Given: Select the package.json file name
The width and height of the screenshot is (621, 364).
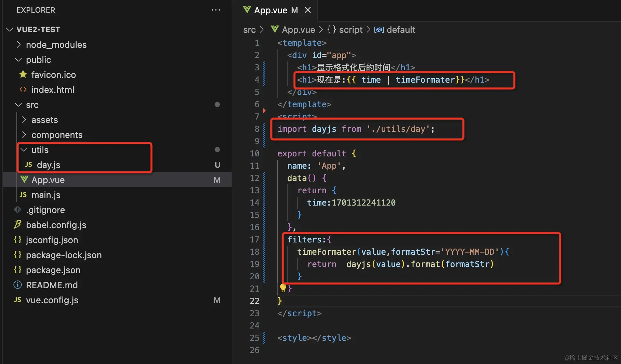Looking at the screenshot, I should click(53, 270).
